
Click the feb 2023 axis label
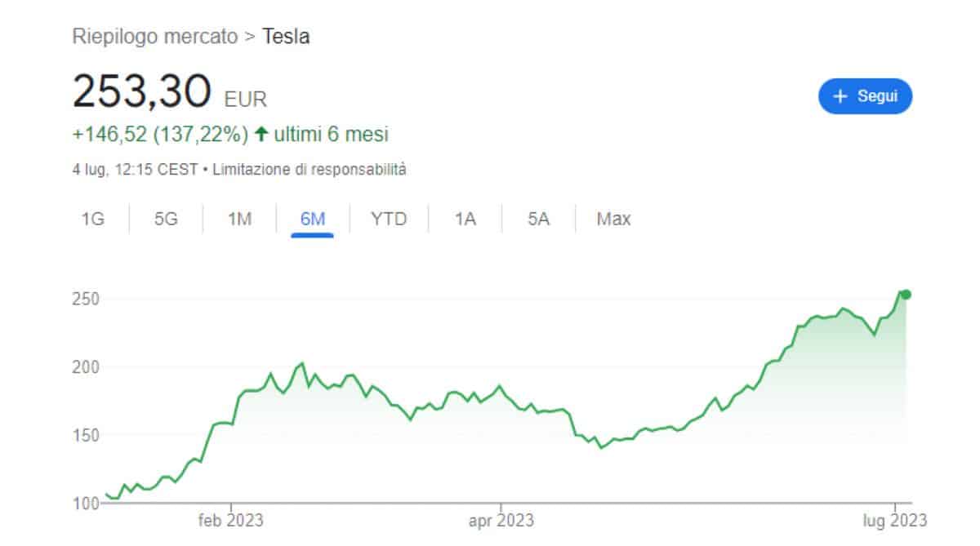tap(231, 521)
